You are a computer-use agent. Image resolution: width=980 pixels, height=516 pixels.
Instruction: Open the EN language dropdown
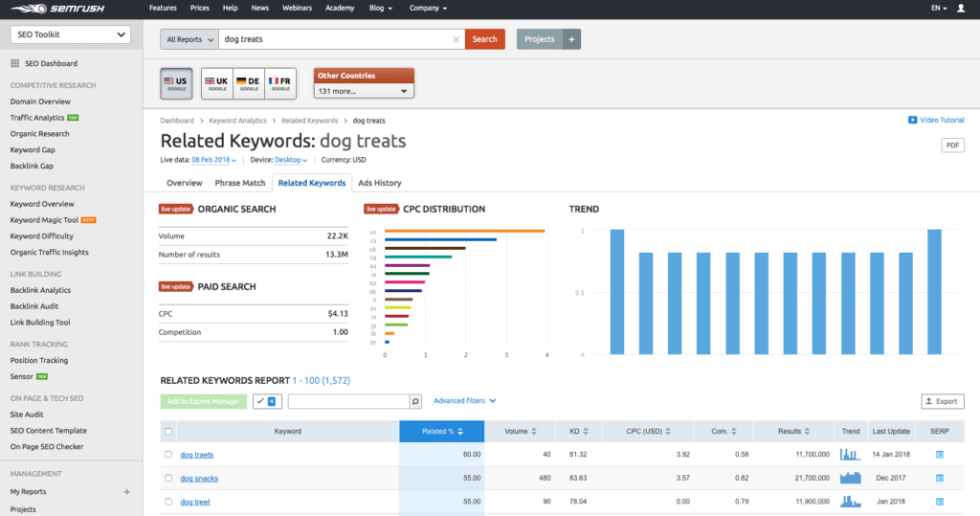click(x=939, y=8)
